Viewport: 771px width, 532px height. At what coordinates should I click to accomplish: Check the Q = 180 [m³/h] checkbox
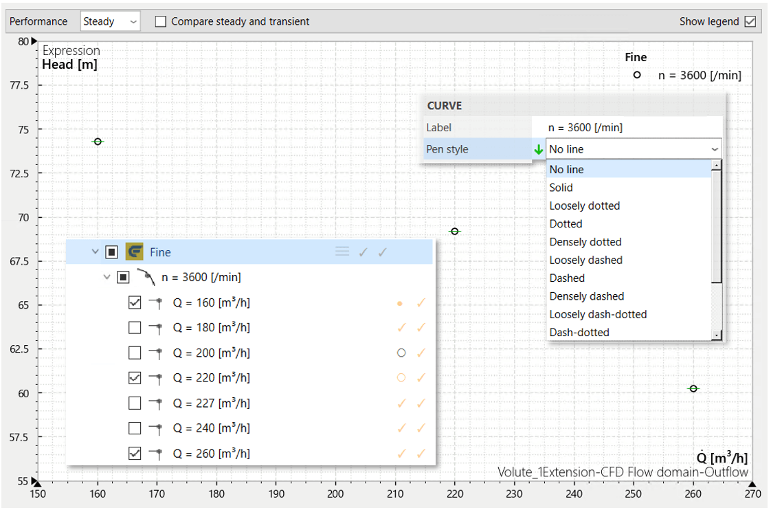134,327
